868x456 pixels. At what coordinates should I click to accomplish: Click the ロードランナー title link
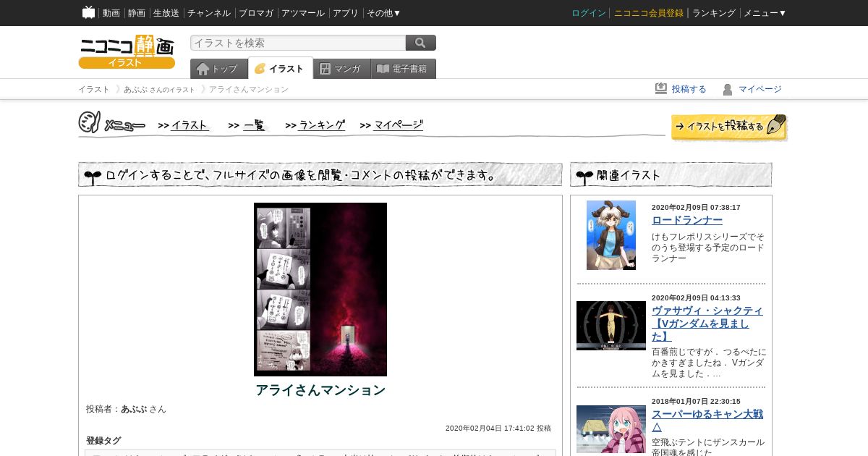pyautogui.click(x=687, y=220)
